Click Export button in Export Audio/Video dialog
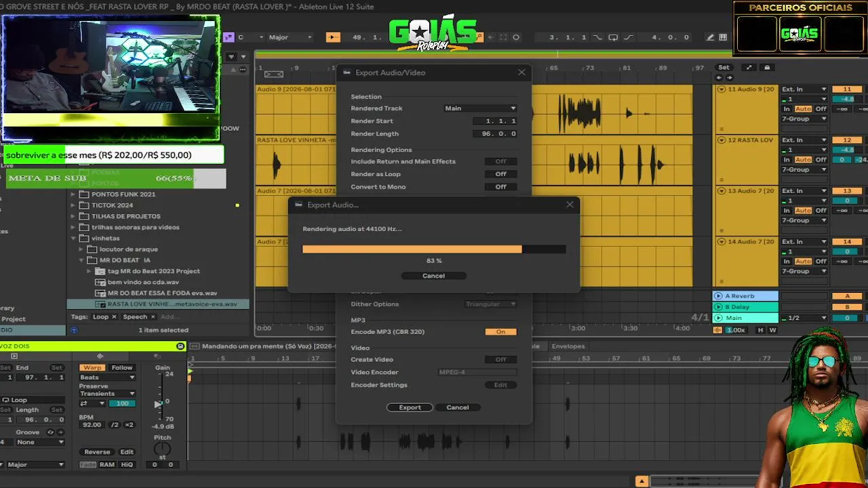The width and height of the screenshot is (868, 488). (410, 407)
